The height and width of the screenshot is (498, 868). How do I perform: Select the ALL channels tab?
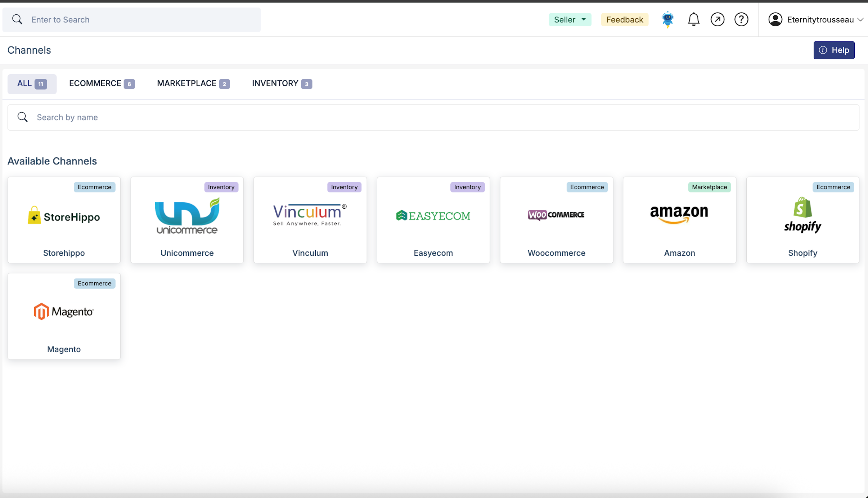(x=32, y=83)
